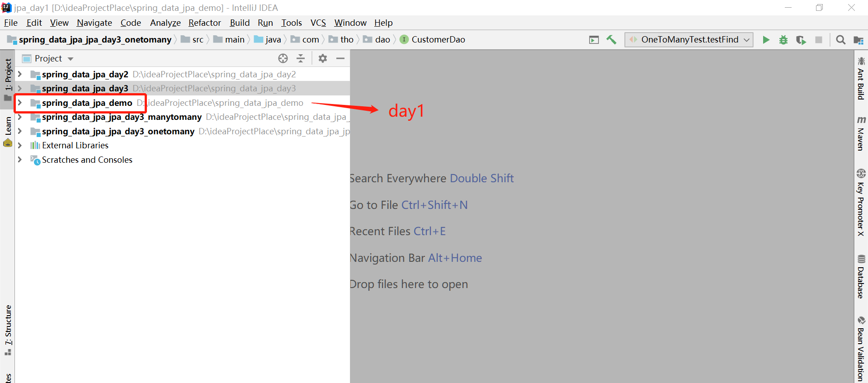The height and width of the screenshot is (383, 868).
Task: Click the Stop square icon
Action: 819,40
